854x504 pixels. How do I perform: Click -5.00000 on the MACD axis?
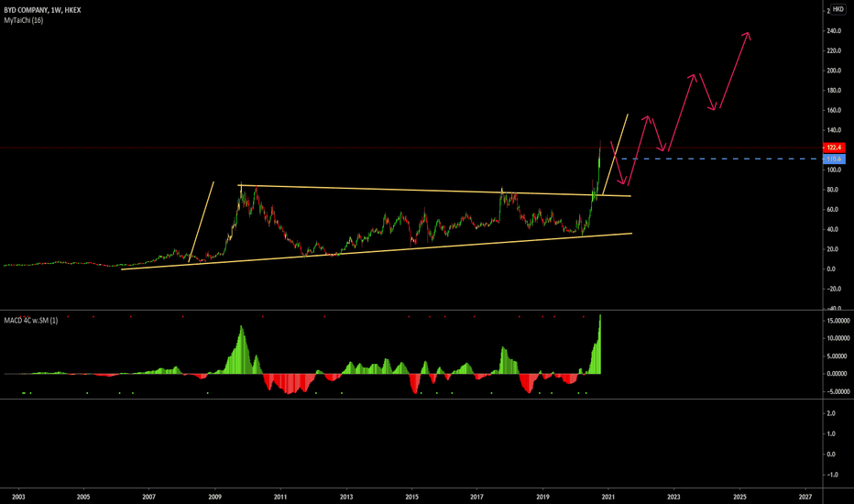point(838,392)
